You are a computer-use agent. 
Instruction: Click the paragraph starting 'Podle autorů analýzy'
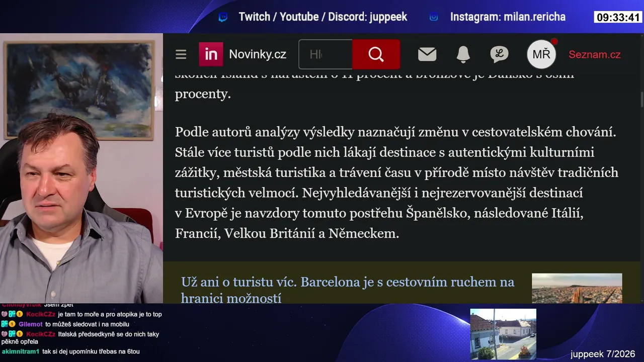(396, 183)
